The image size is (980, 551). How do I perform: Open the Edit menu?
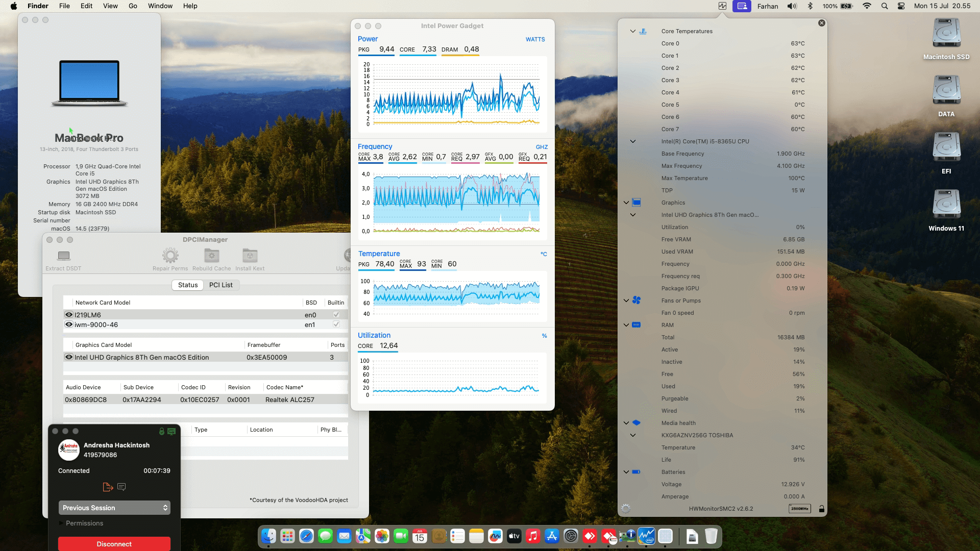click(x=86, y=6)
